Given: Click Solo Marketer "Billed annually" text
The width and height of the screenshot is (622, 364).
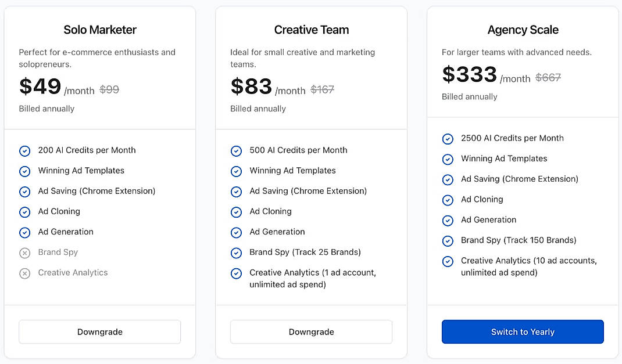Looking at the screenshot, I should coord(47,109).
